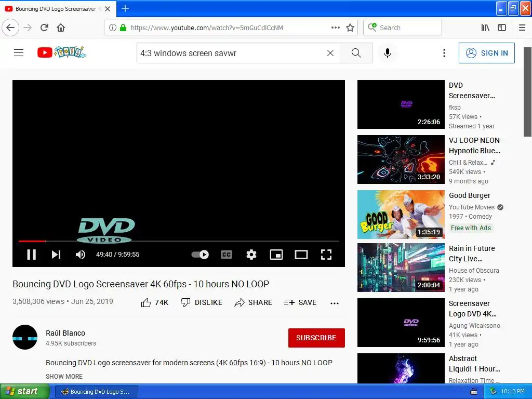The height and width of the screenshot is (399, 532).
Task: Switch to theater mode
Action: [301, 255]
